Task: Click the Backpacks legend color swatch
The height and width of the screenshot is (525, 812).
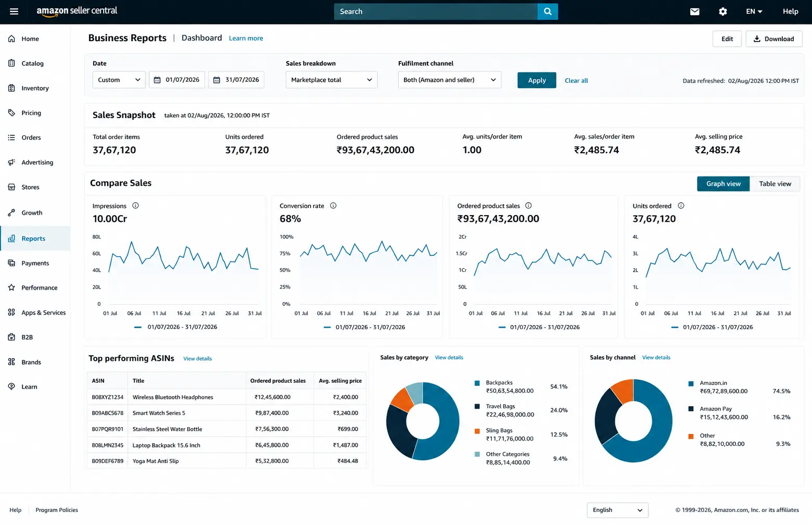Action: pos(477,383)
